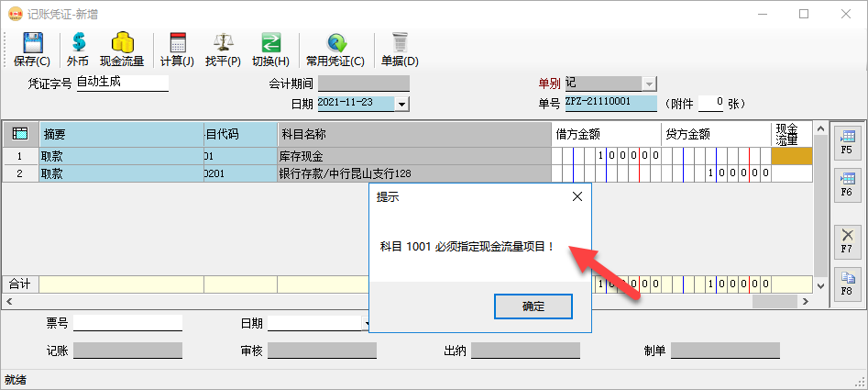Click the 现金流量 column header

[792, 135]
